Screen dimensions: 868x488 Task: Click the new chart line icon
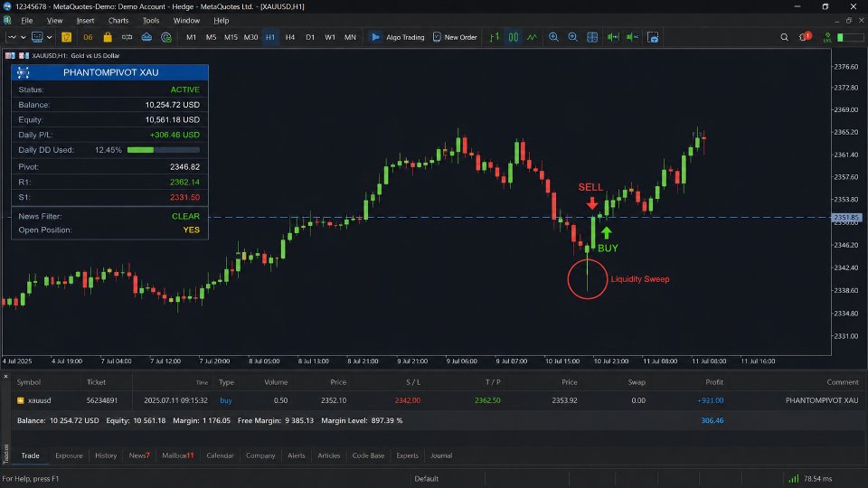pos(11,37)
